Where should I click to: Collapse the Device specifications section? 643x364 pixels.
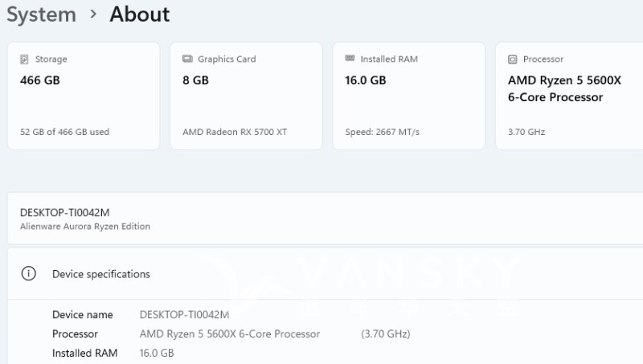click(321, 274)
